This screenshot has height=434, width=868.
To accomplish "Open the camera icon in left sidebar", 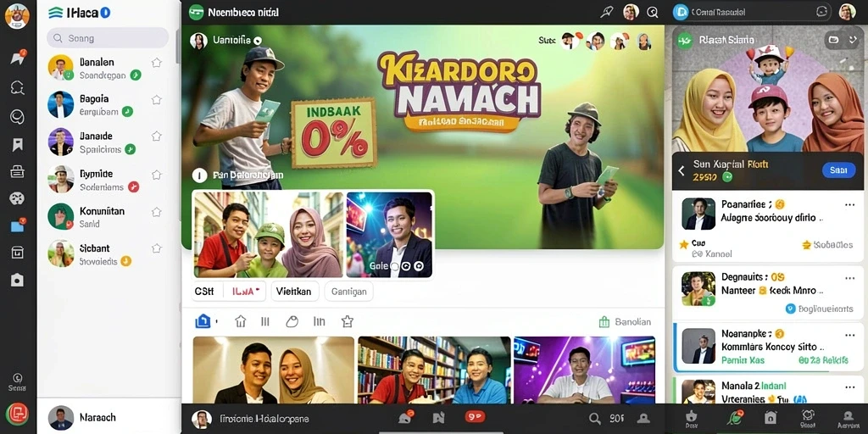I will click(17, 280).
